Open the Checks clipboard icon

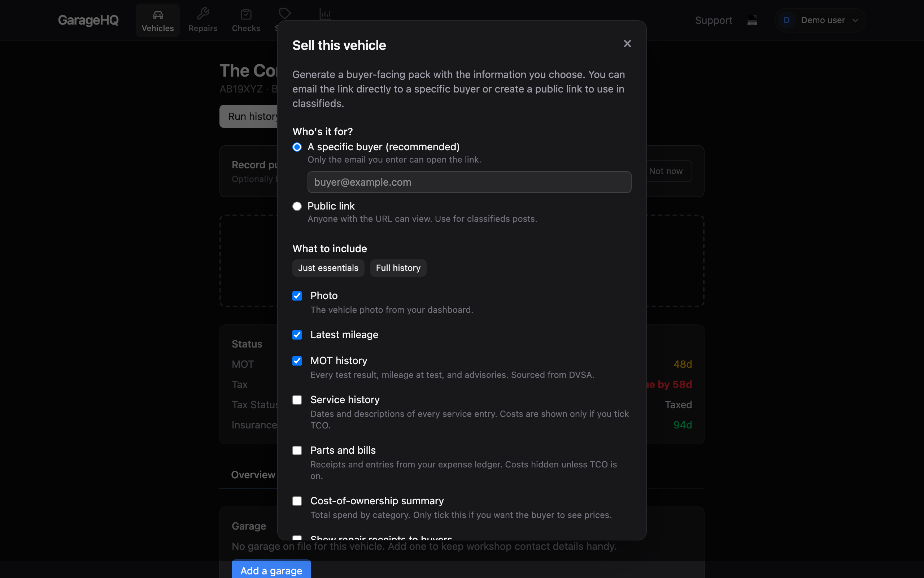246,14
